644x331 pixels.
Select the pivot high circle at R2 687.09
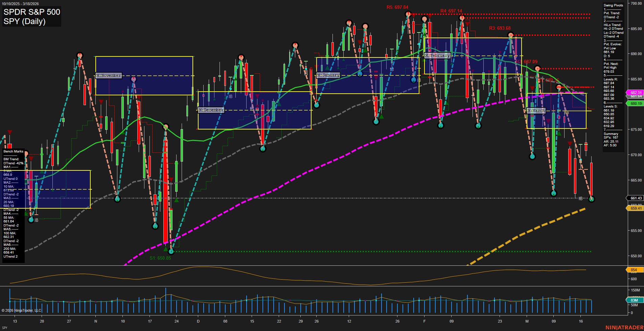tap(537, 69)
